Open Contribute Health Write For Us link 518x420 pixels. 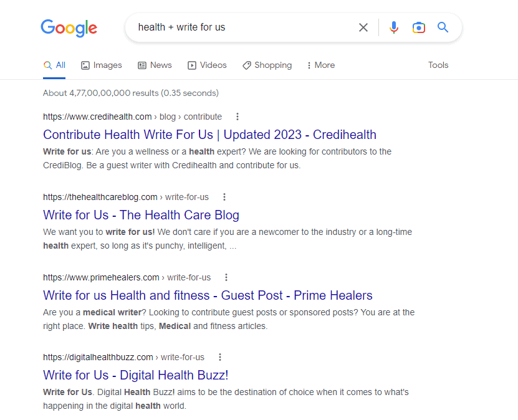(x=209, y=135)
